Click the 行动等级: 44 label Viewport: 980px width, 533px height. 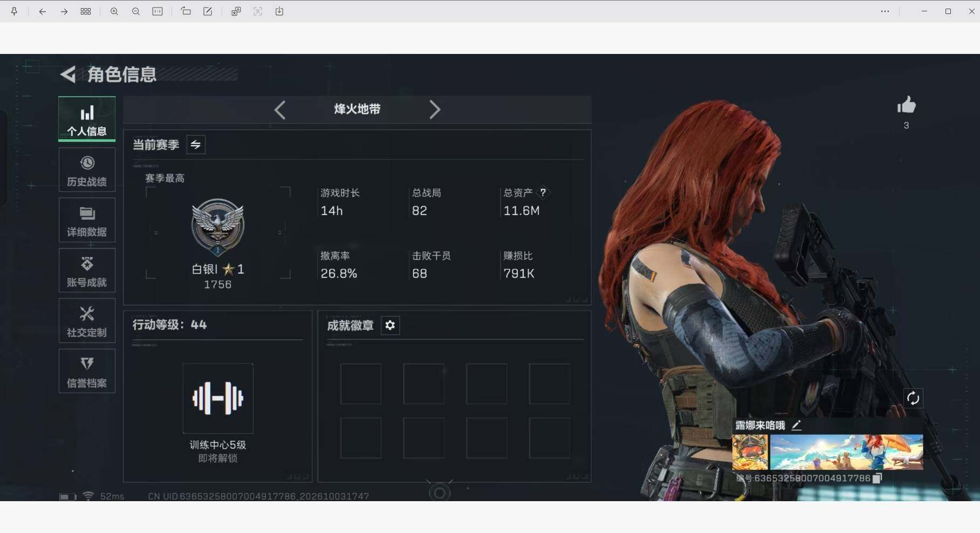[170, 325]
